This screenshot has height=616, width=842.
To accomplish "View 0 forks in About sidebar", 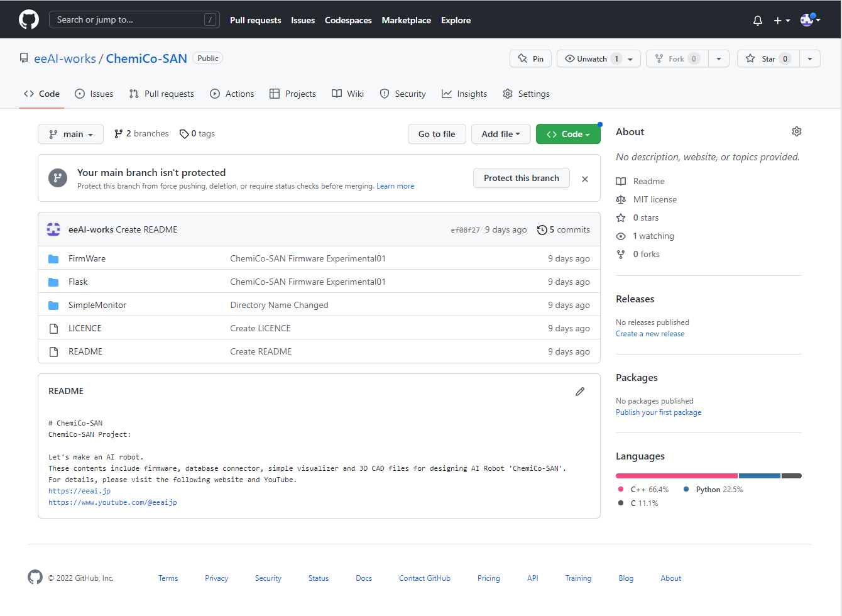I will click(x=638, y=254).
